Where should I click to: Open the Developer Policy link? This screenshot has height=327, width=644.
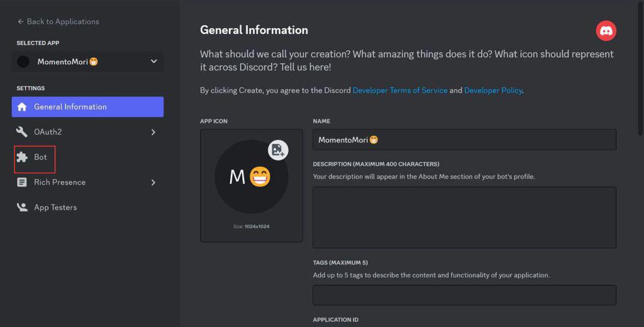(493, 91)
